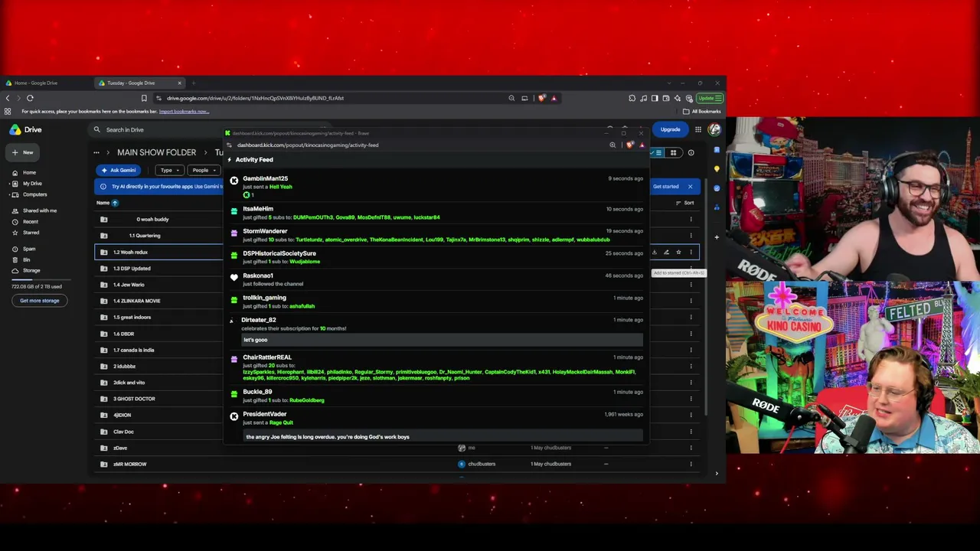Click Get more storage button
This screenshot has height=551, width=980.
(x=39, y=301)
